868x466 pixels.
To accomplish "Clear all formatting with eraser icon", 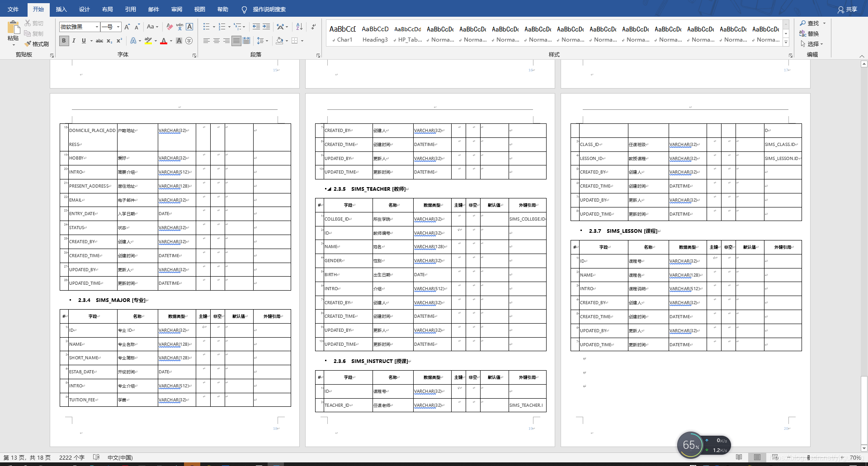I will (170, 27).
